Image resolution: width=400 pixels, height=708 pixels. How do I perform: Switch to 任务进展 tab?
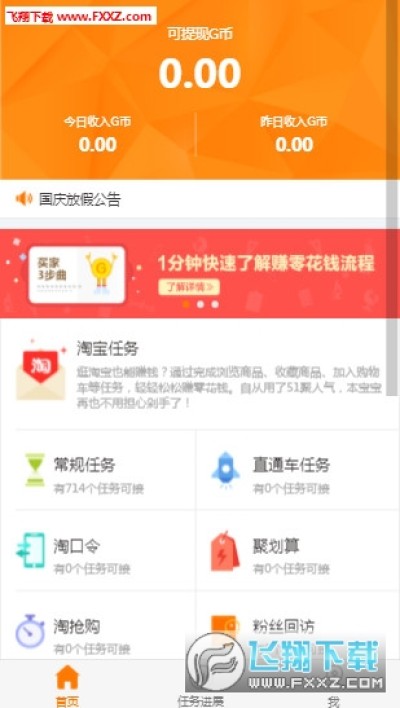pos(200,701)
